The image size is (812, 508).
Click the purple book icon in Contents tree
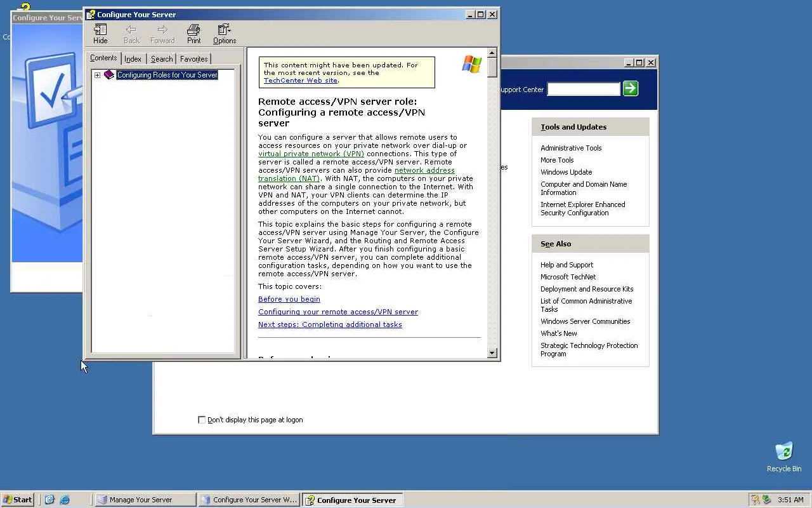(109, 75)
